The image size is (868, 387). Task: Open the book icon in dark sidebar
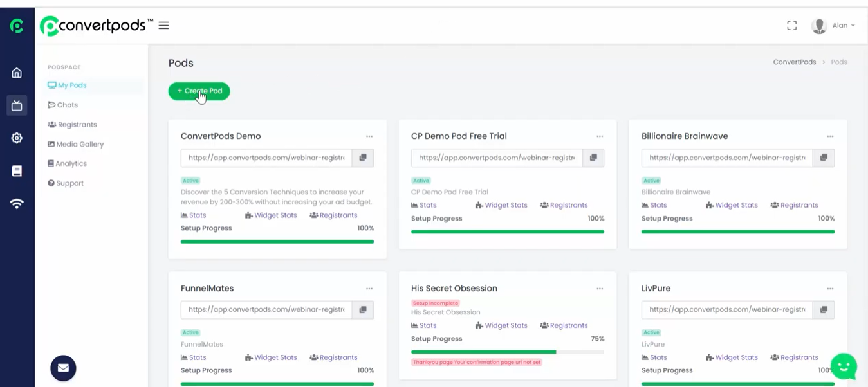tap(17, 171)
